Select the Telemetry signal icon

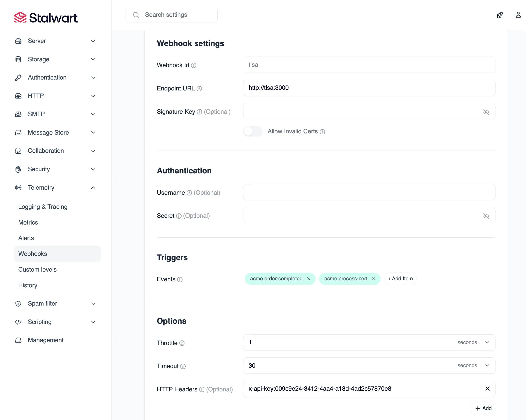point(18,187)
